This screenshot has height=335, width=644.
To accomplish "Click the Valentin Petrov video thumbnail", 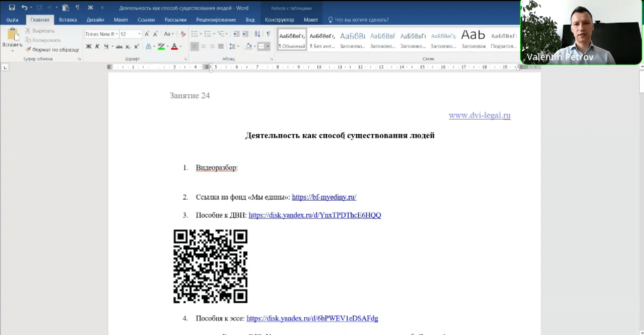I will point(581,32).
